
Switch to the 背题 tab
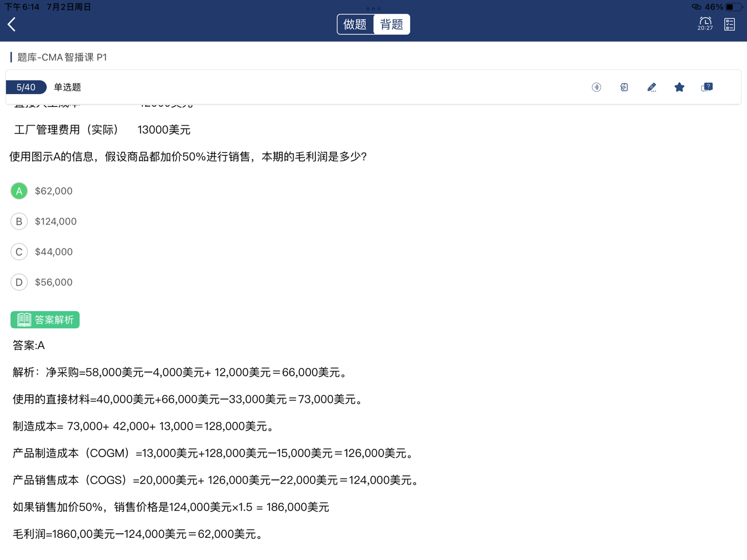point(392,24)
